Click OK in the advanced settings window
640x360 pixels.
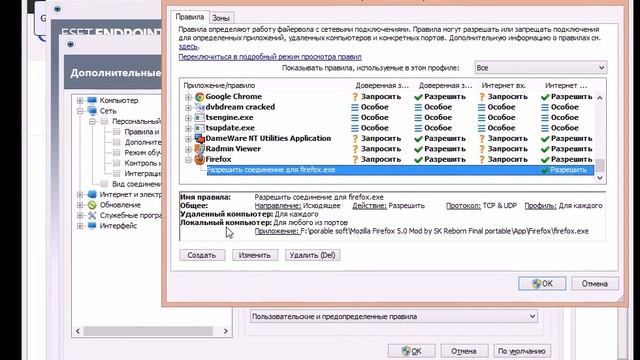[411, 351]
